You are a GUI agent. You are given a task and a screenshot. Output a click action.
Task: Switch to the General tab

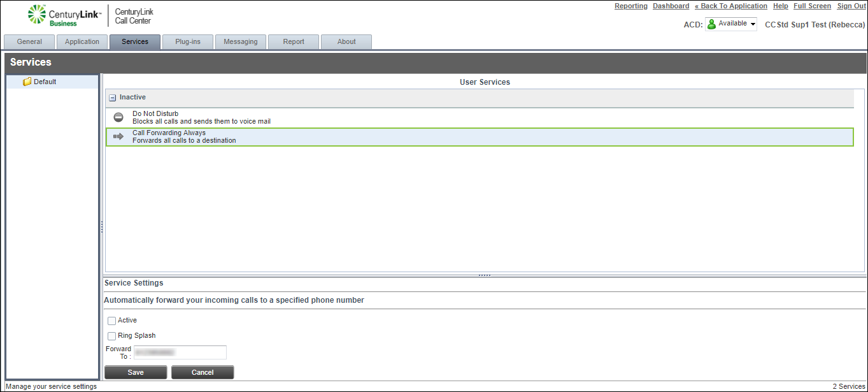(29, 42)
